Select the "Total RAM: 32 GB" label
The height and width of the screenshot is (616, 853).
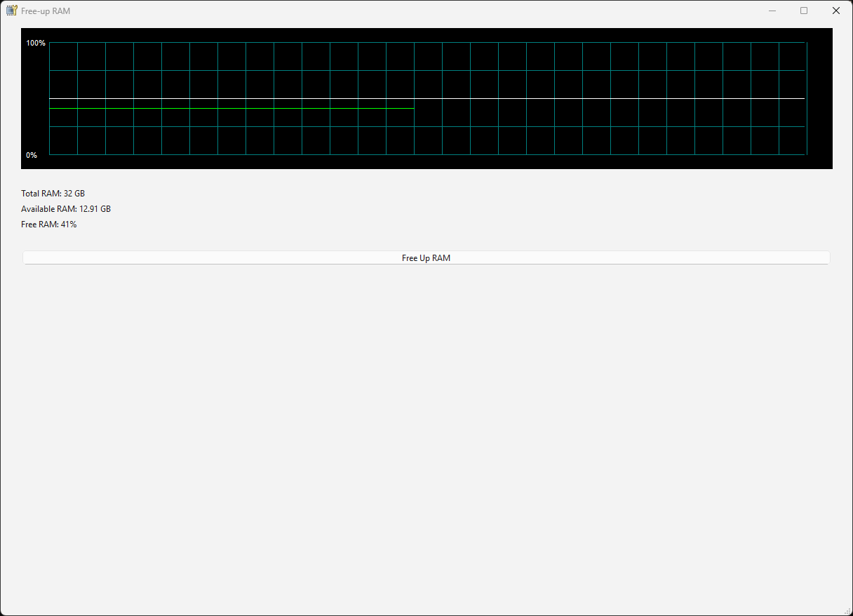pyautogui.click(x=53, y=194)
